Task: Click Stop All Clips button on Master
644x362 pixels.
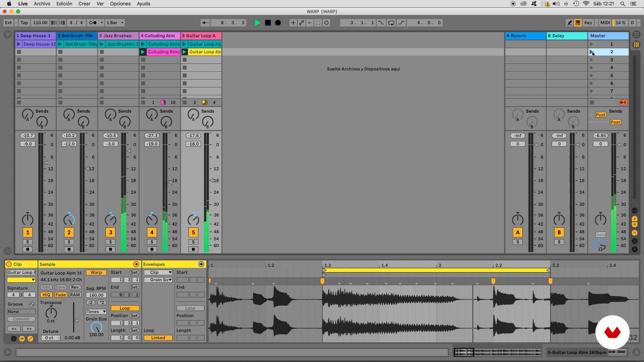Action: (x=592, y=103)
